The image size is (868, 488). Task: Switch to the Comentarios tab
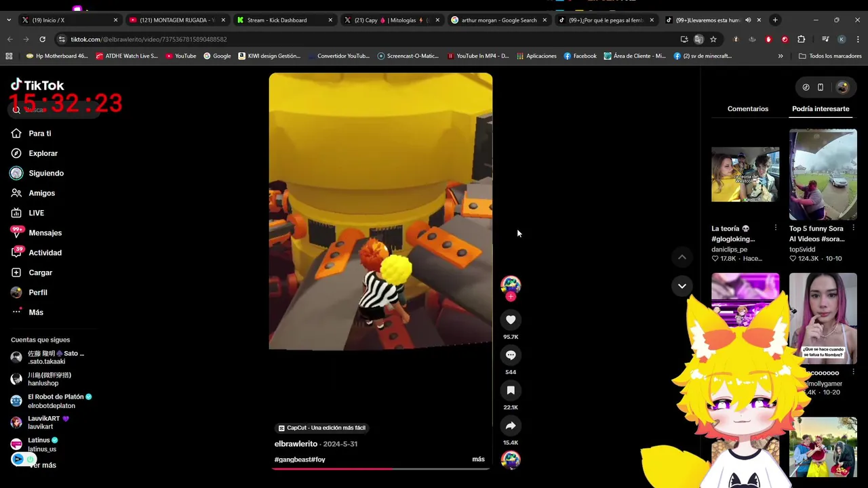coord(748,108)
